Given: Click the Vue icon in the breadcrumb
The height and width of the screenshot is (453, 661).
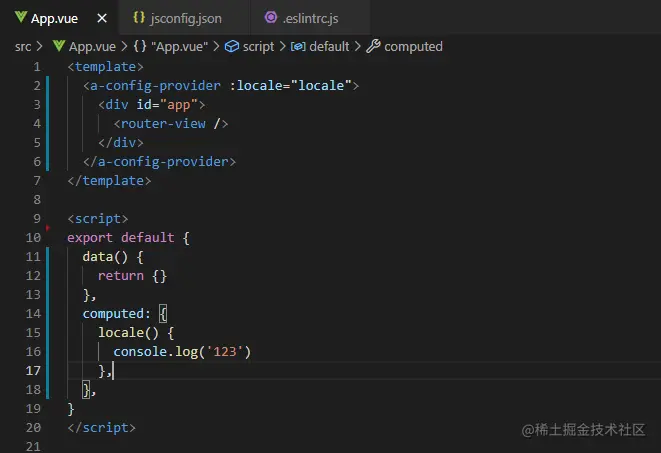Looking at the screenshot, I should [59, 46].
